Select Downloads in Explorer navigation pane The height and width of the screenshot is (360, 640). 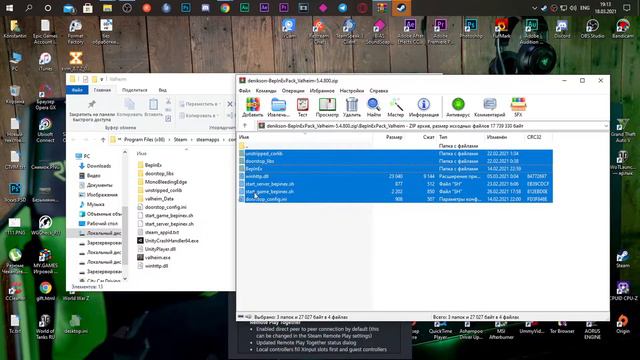point(95,166)
